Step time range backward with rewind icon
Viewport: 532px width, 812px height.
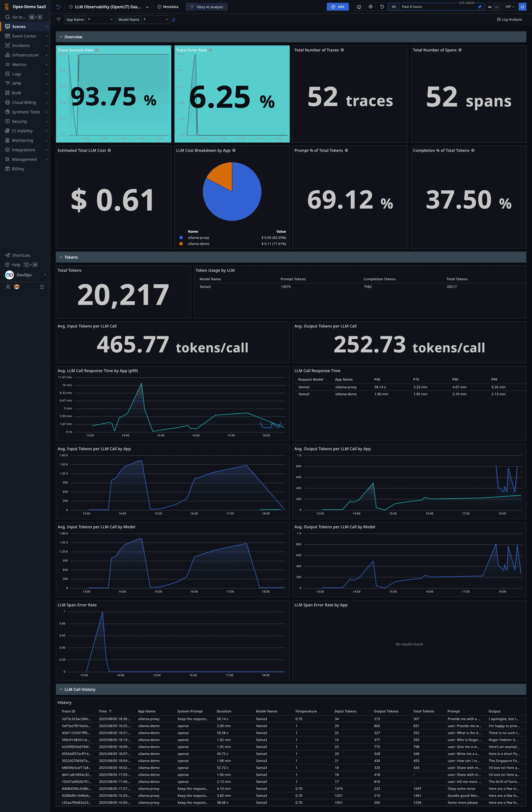pos(489,7)
